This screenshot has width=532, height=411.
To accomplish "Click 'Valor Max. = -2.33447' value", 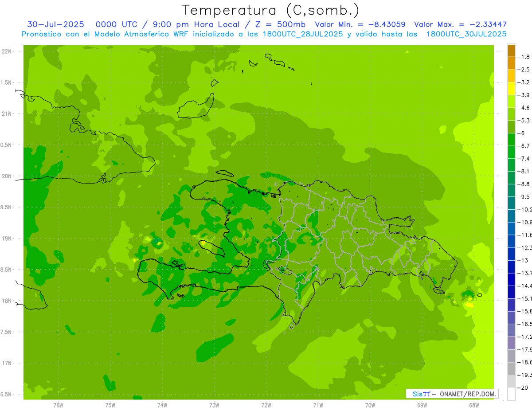I will point(460,24).
